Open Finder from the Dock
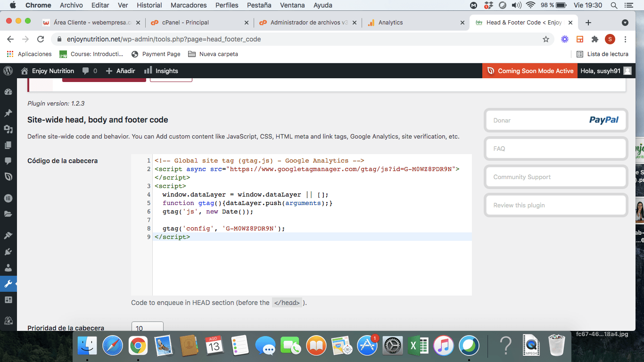This screenshot has height=362, width=644. 87,346
